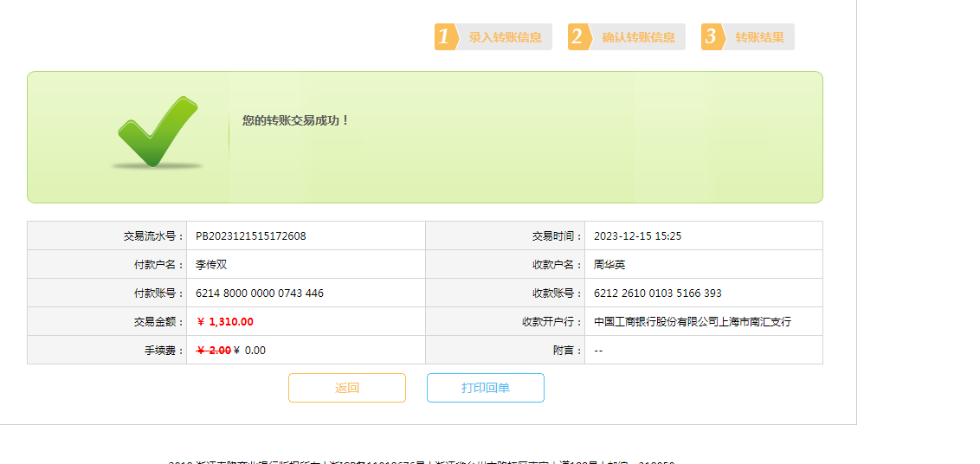
Task: Click the step 1 number badge
Action: pyautogui.click(x=445, y=37)
